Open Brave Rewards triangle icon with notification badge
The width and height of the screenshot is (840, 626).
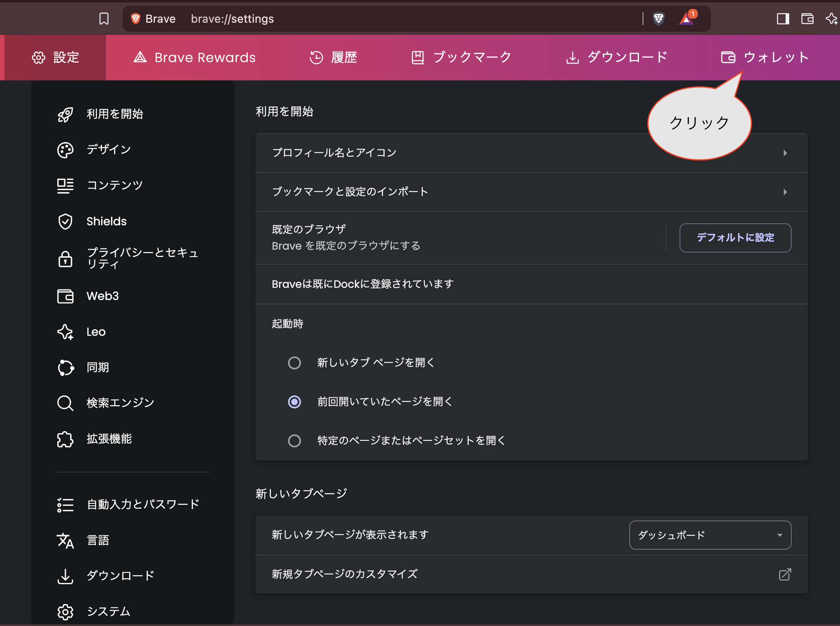[688, 18]
